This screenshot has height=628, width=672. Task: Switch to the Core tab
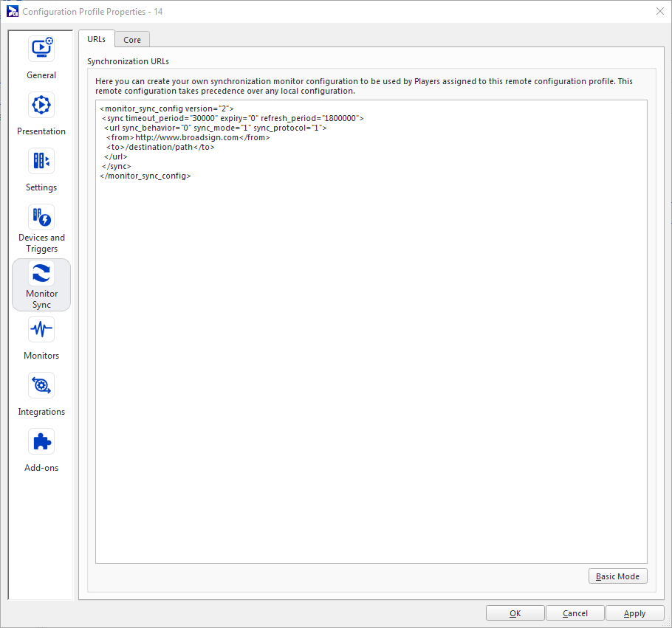pyautogui.click(x=132, y=40)
